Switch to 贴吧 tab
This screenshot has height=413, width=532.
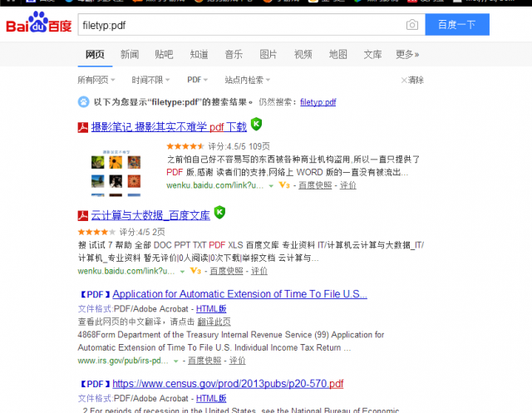pos(164,54)
